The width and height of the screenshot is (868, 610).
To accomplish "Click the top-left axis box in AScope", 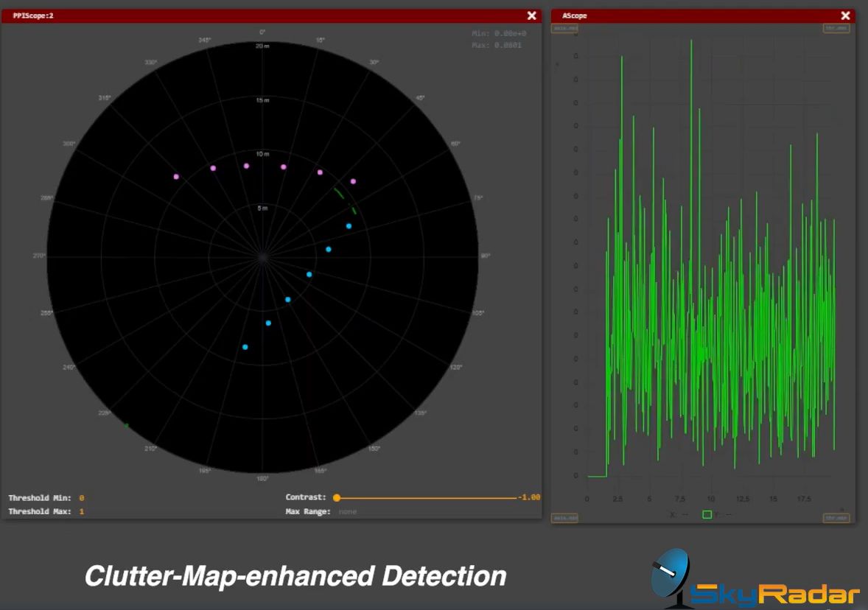I will (x=564, y=29).
